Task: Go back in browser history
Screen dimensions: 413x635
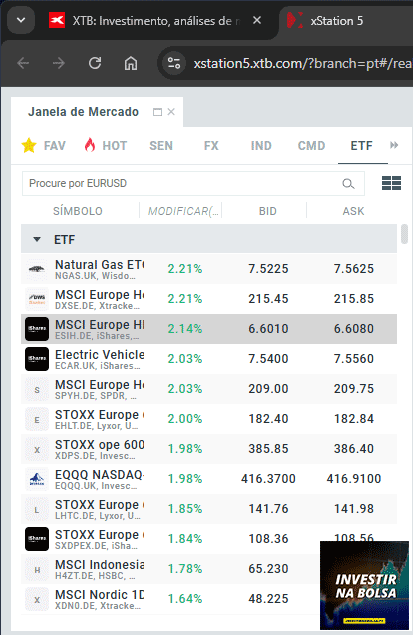Action: tap(23, 63)
